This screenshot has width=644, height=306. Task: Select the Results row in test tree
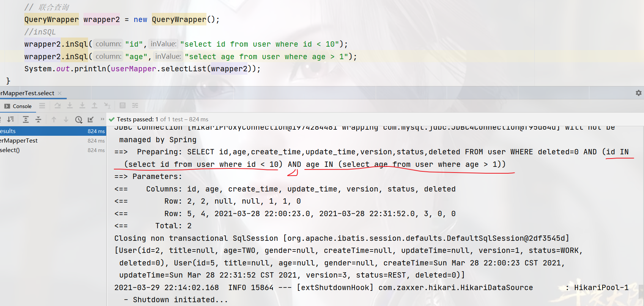pos(53,131)
